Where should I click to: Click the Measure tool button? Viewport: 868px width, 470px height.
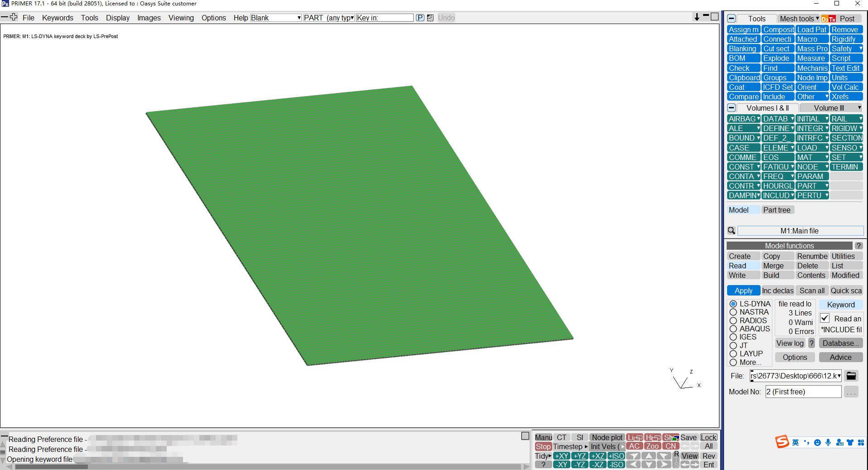(x=812, y=58)
